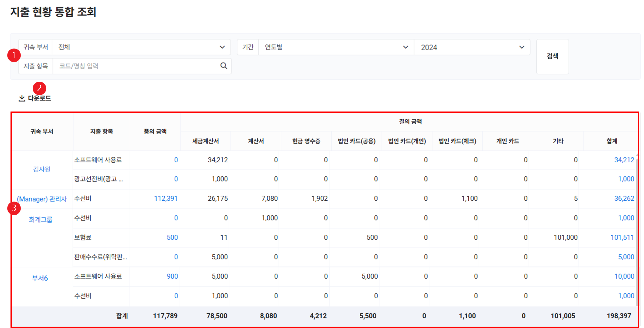Open the 김사원 department link
644x328 pixels.
(x=42, y=169)
